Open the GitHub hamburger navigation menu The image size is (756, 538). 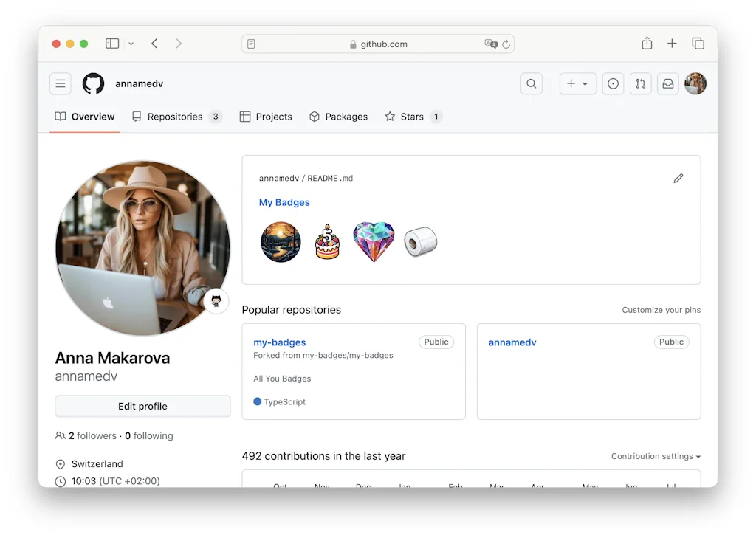[x=61, y=84]
